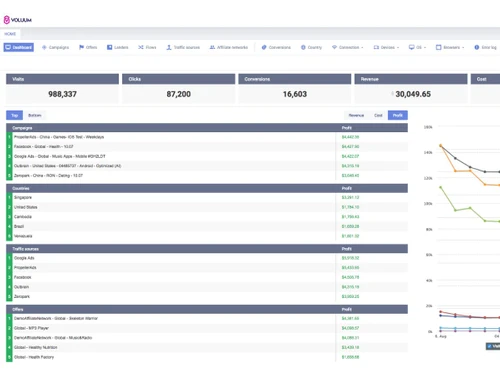
Task: Click the OS monitor icon
Action: click(x=412, y=47)
